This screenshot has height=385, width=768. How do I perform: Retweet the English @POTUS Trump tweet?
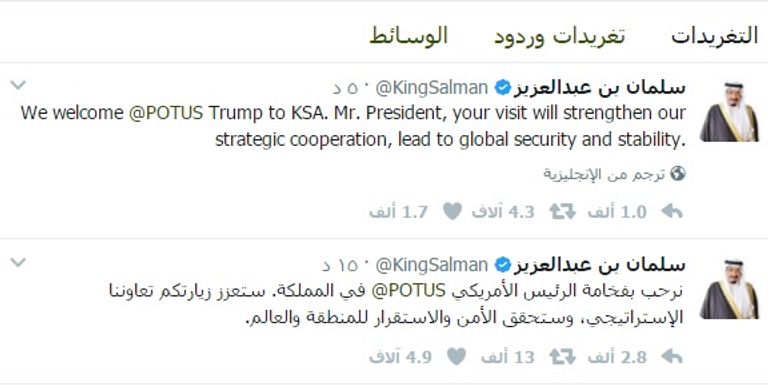(x=562, y=211)
